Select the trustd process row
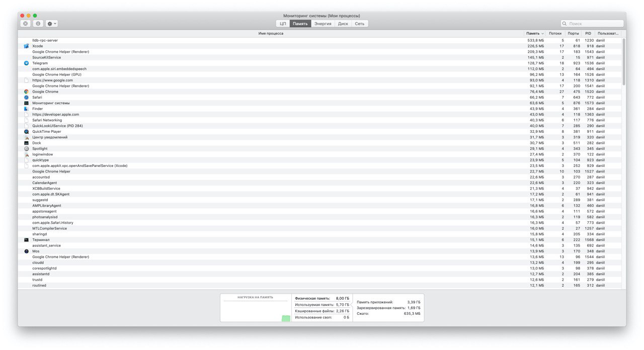The width and height of the screenshot is (644, 350). point(320,280)
